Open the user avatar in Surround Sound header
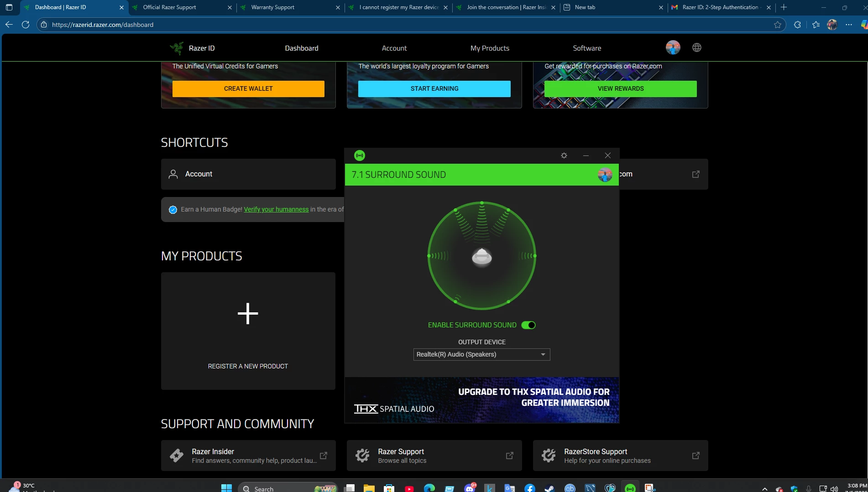 (x=605, y=175)
